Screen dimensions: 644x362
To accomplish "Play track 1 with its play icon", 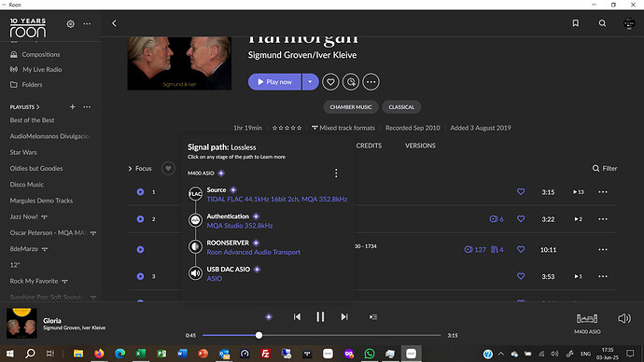I will pos(140,191).
